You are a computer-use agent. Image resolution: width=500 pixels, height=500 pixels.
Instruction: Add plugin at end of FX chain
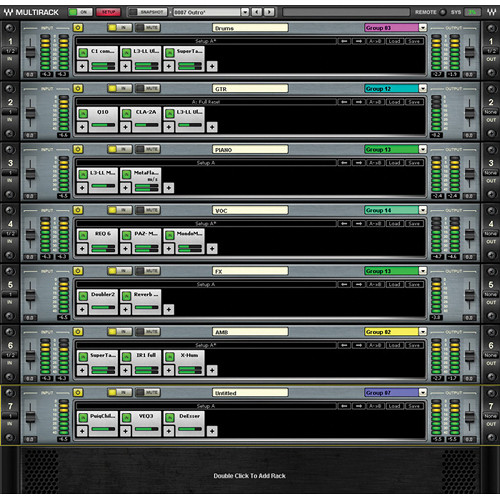(169, 309)
